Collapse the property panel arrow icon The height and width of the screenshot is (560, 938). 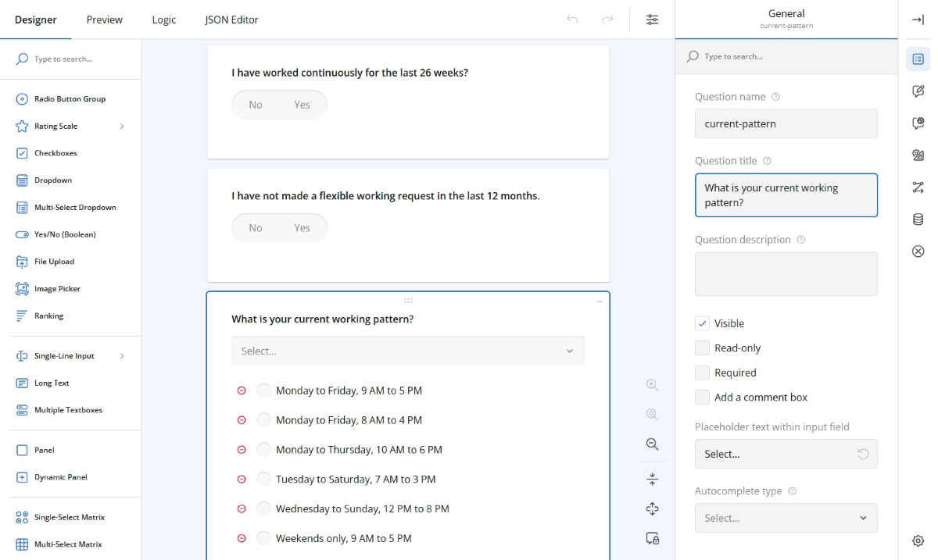[x=918, y=20]
